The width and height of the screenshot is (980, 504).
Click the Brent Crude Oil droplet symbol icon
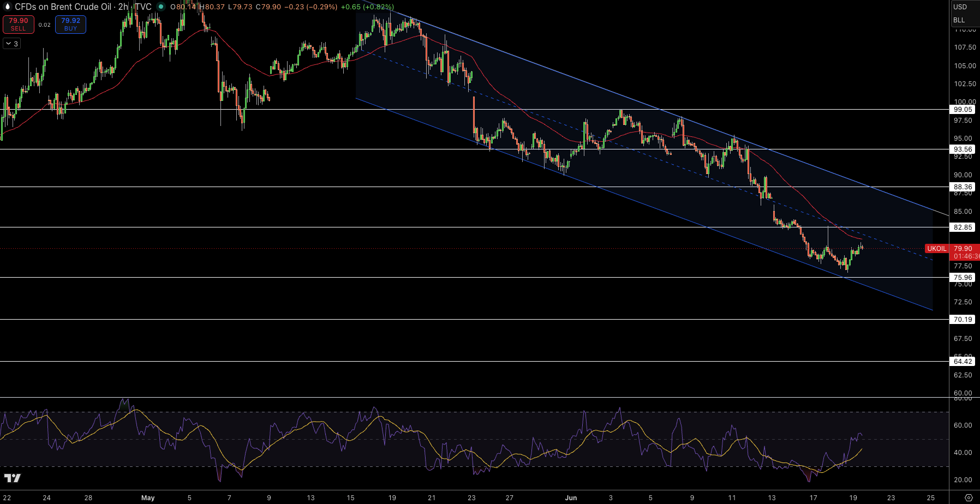(x=7, y=7)
